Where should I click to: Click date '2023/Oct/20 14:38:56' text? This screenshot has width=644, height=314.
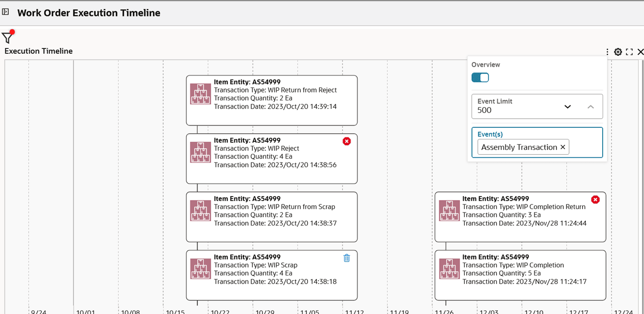pos(301,164)
